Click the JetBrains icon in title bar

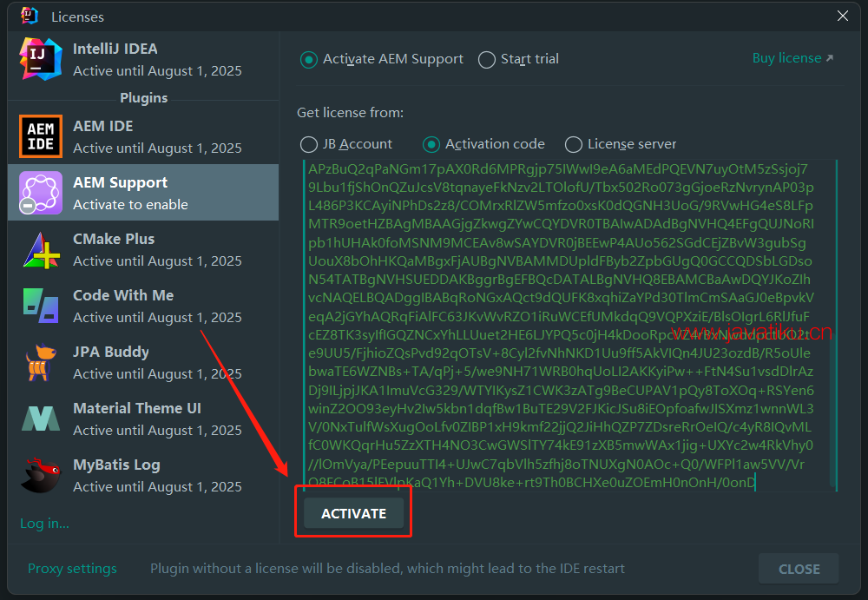30,16
